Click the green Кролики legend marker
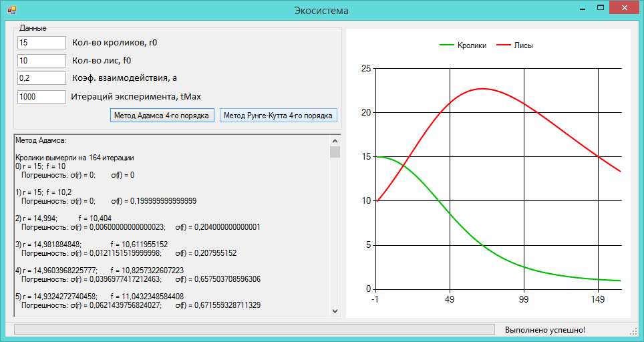This screenshot has height=342, width=644. (446, 45)
